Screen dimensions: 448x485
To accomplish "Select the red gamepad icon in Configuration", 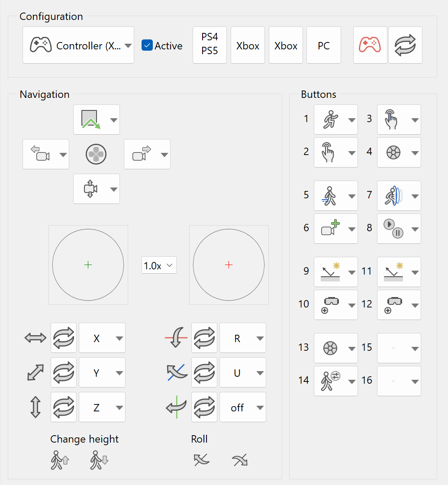I will pos(370,45).
